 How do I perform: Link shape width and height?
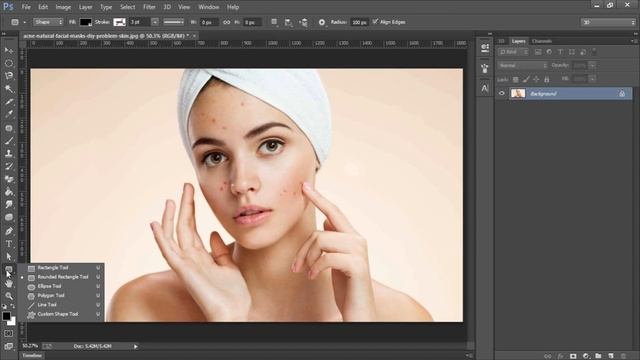click(x=227, y=22)
